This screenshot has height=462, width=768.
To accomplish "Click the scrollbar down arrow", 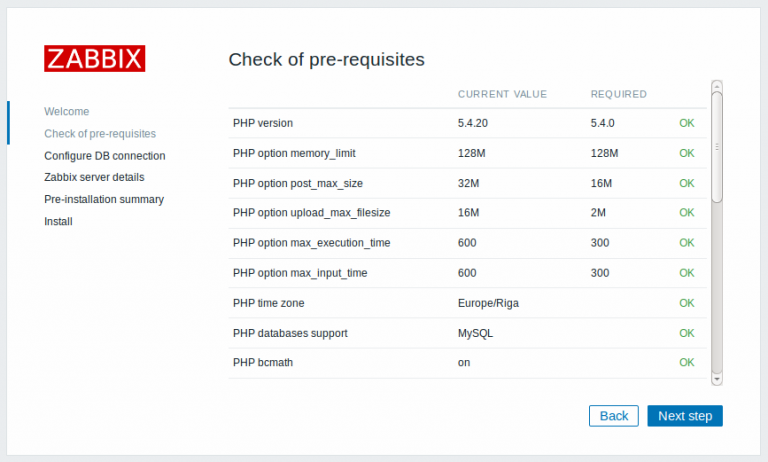I will pos(717,380).
